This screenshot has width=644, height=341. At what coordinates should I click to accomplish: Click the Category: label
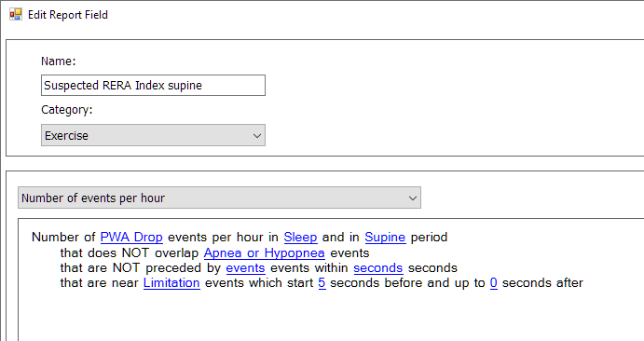[x=66, y=110]
